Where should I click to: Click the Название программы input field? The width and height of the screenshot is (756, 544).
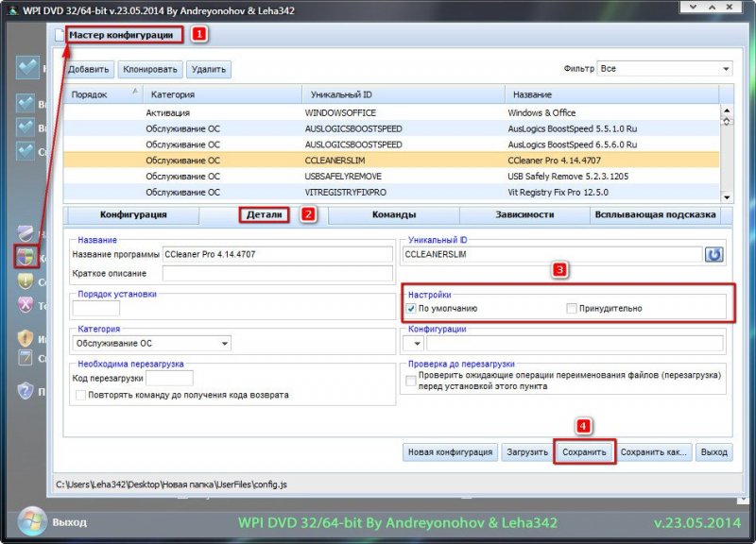click(x=278, y=254)
